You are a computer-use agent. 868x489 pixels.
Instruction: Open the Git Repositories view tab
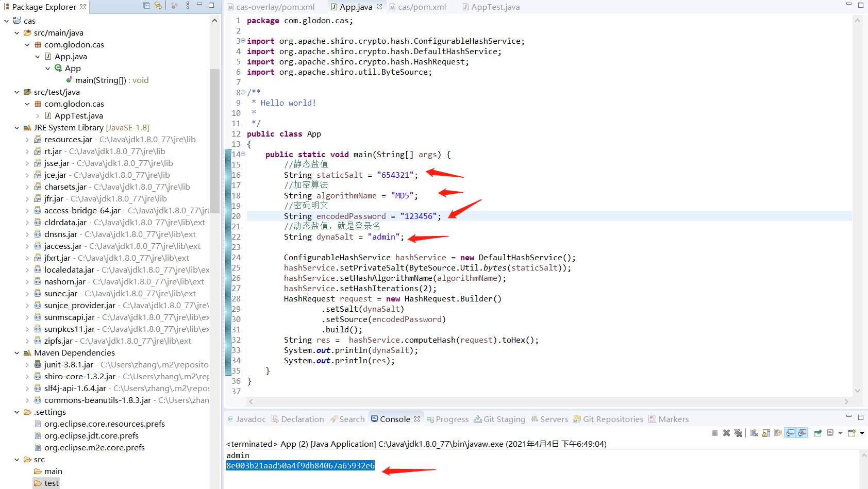[608, 419]
